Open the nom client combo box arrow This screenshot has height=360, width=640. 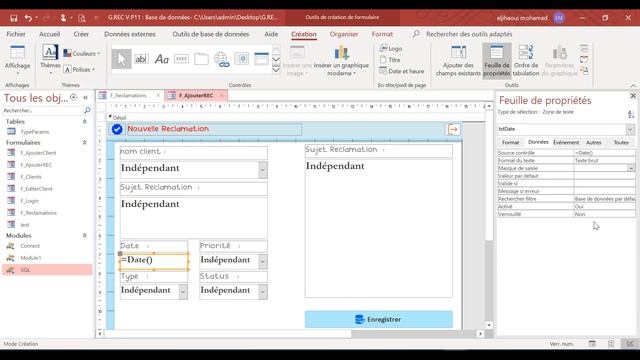(x=263, y=169)
